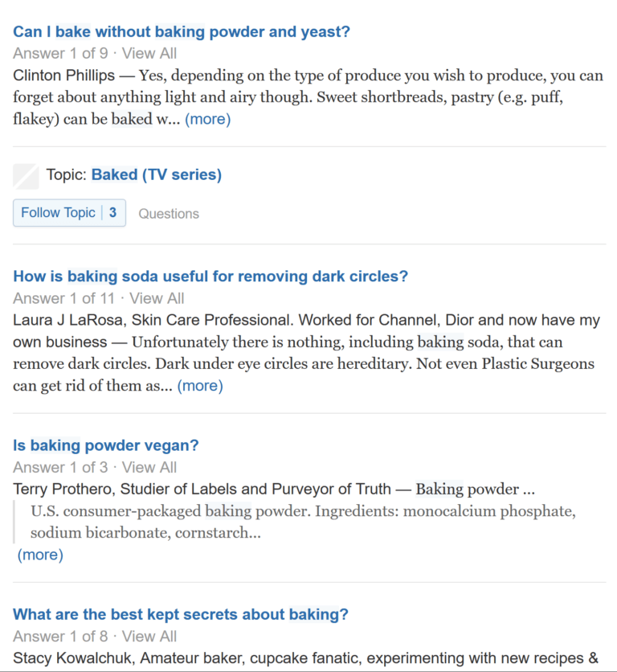Open the Questions tab for Baked topic
The width and height of the screenshot is (617, 672).
click(x=169, y=214)
